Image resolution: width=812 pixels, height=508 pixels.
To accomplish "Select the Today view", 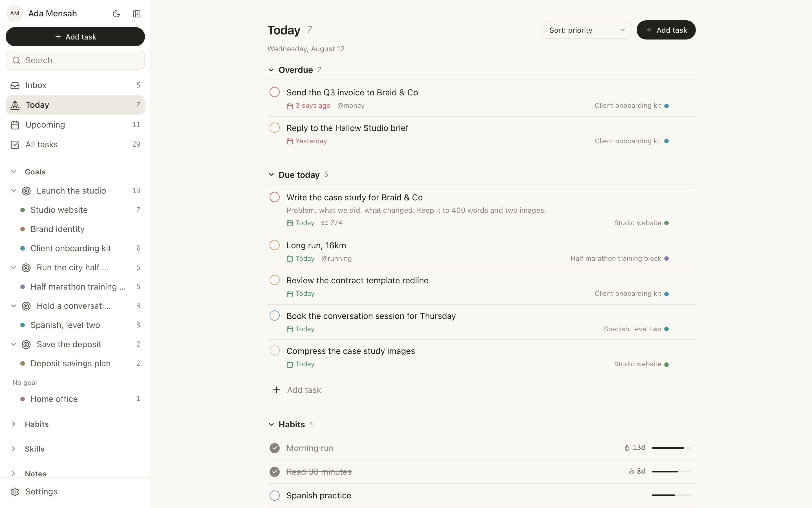I will click(75, 105).
